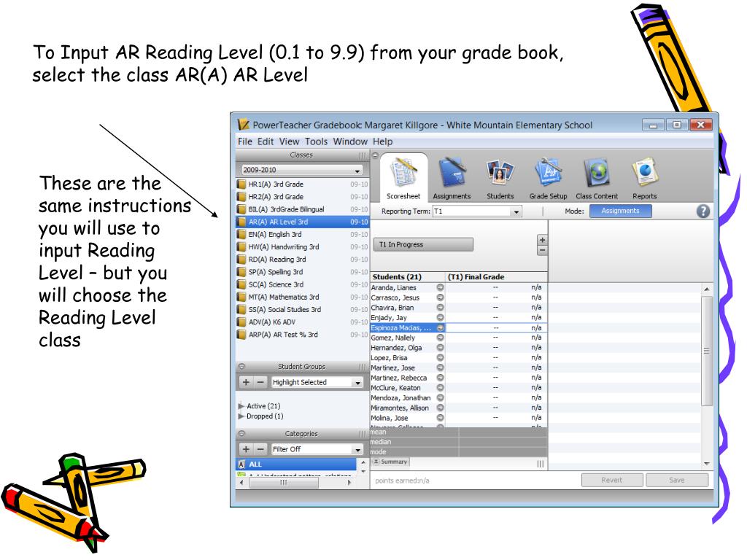Click arrow icon next to Gomez, Nallely
The image size is (747, 560).
pyautogui.click(x=440, y=338)
